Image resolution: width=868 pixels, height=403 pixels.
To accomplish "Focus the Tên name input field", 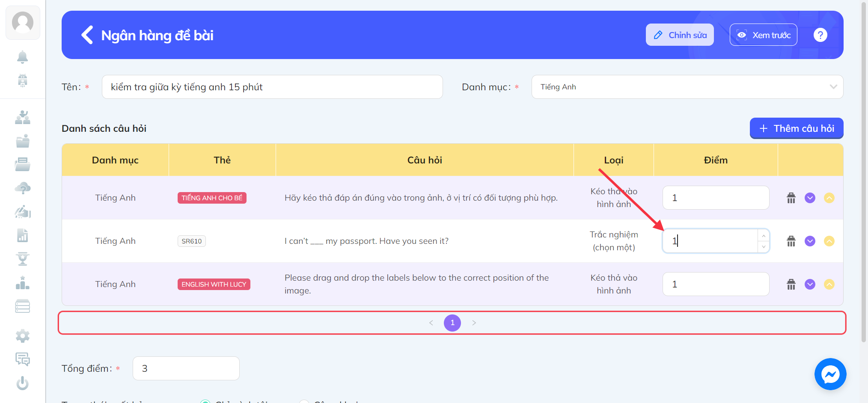I will [272, 87].
